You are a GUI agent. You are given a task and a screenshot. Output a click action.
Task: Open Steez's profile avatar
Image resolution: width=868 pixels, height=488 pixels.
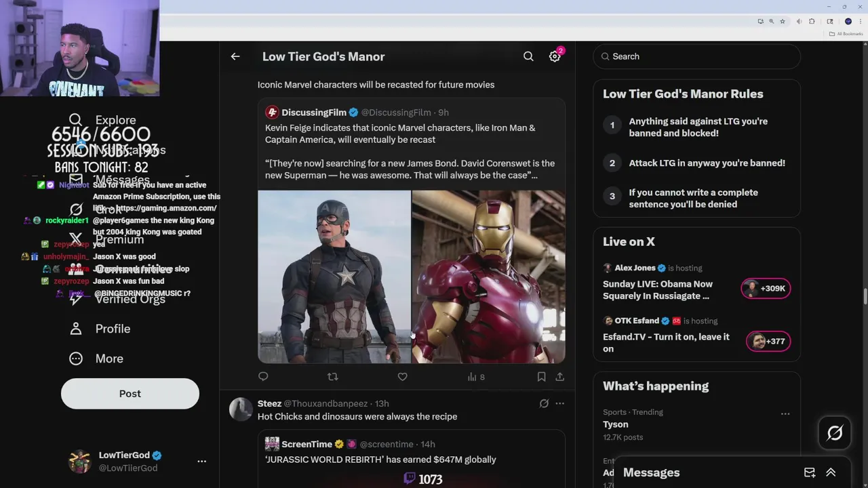[241, 409]
